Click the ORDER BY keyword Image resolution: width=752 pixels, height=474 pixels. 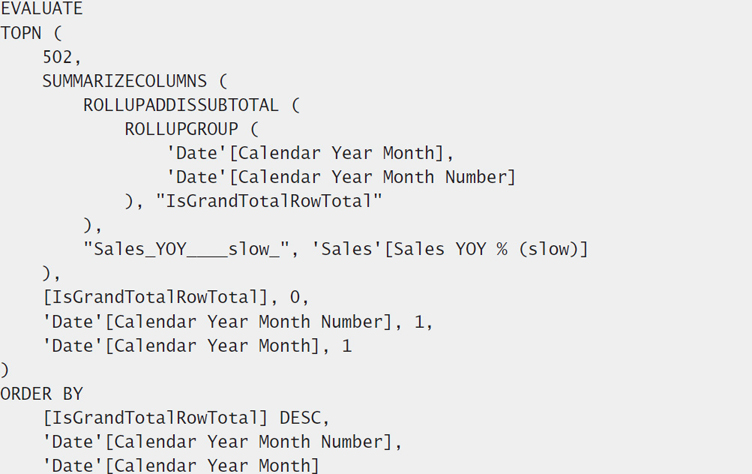42,394
